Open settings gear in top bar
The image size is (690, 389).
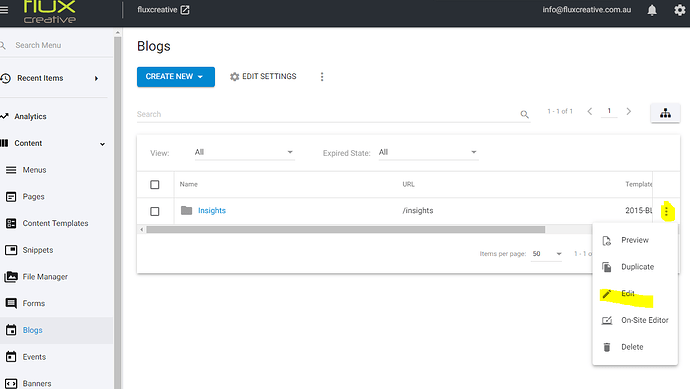(x=680, y=10)
